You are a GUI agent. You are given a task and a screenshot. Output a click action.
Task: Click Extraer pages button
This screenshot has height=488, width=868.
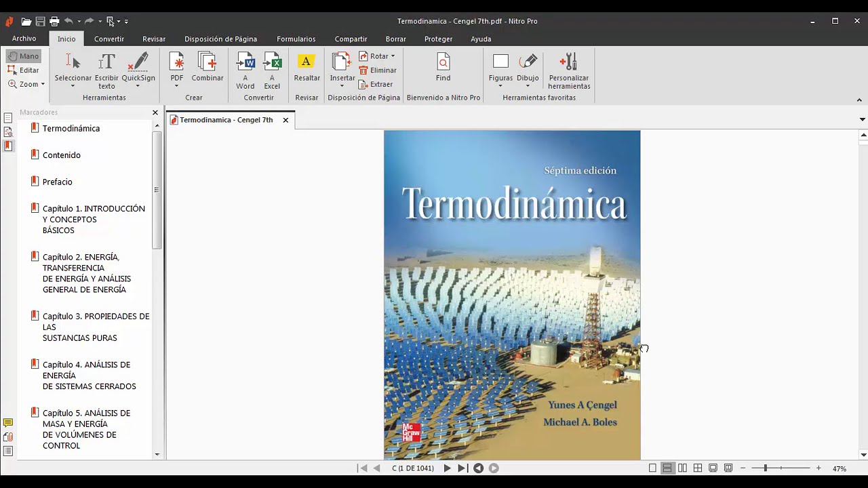[x=376, y=85]
